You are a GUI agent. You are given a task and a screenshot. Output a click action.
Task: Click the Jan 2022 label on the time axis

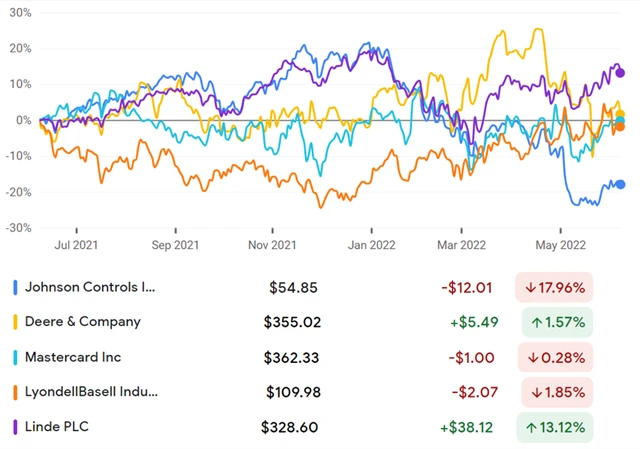[370, 244]
